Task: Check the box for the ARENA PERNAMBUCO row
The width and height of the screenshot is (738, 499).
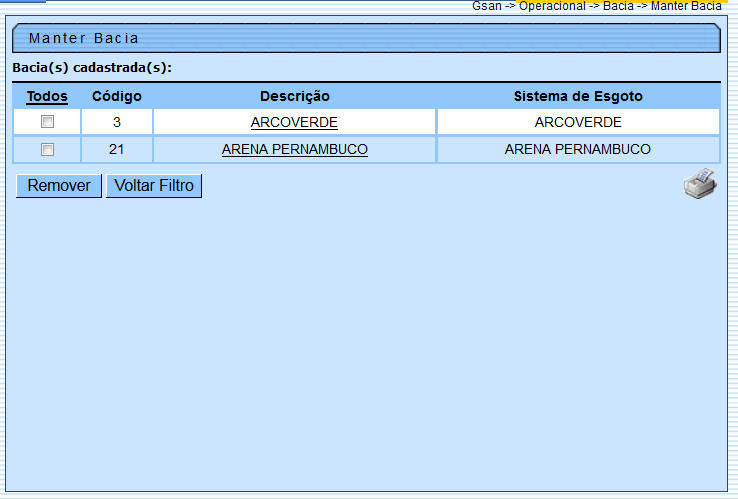Action: tap(47, 149)
